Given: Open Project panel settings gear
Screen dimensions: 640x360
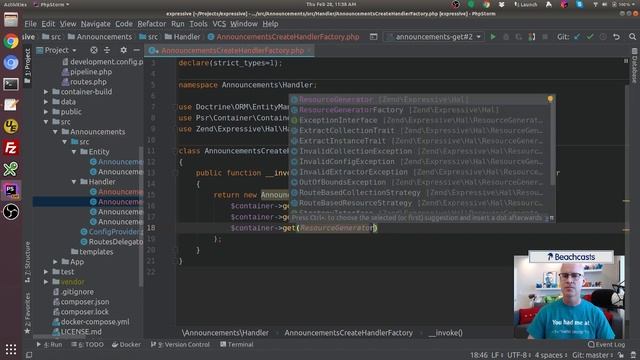Looking at the screenshot, I should (123, 50).
